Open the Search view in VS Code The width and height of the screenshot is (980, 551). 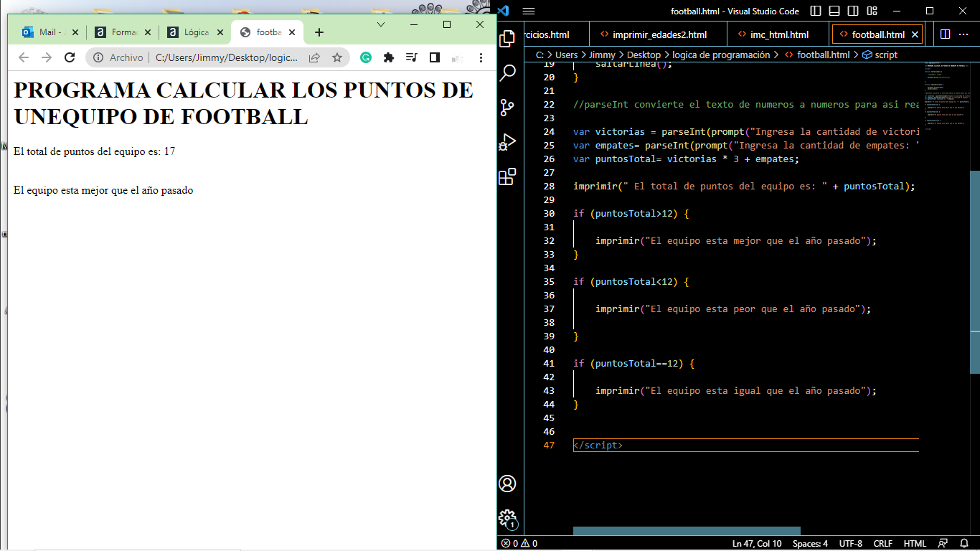[507, 72]
